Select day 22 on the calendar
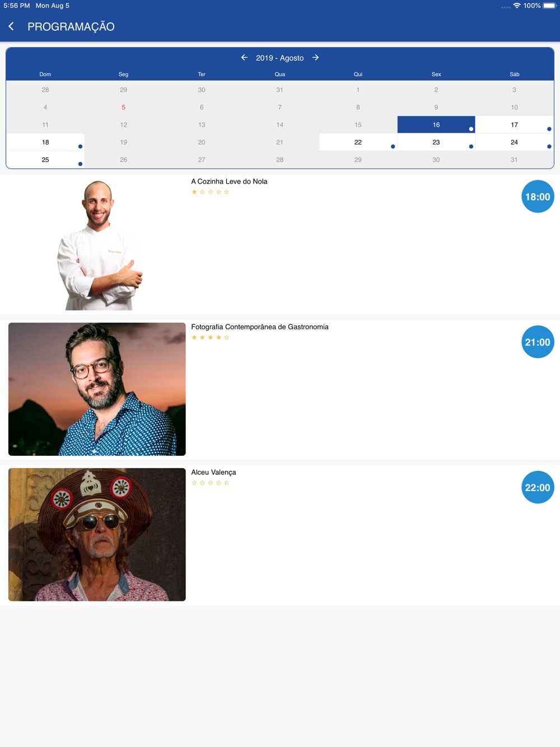The width and height of the screenshot is (560, 747). [x=358, y=142]
